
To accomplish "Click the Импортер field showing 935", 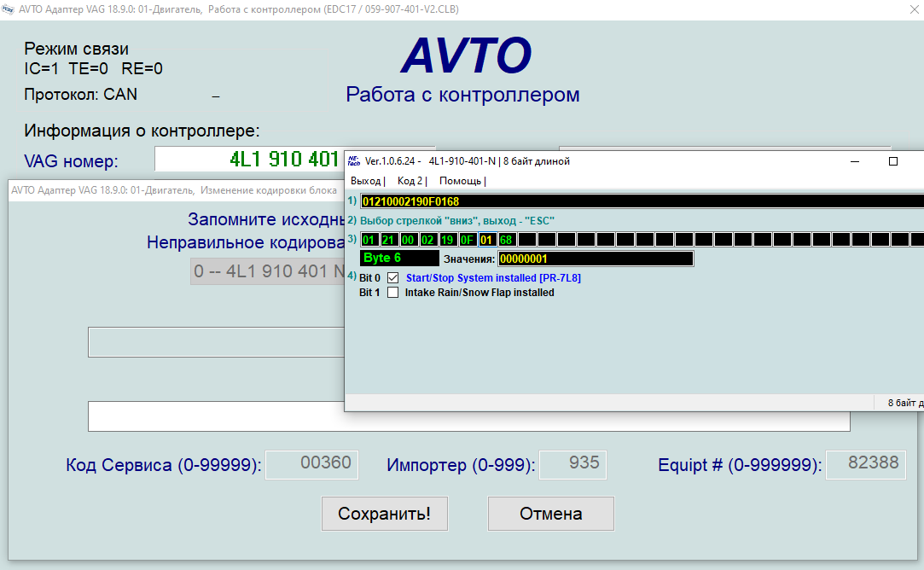I will (x=574, y=464).
